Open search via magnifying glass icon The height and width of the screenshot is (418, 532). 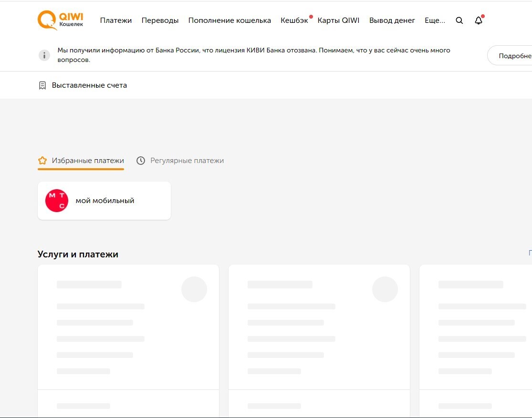pos(459,20)
